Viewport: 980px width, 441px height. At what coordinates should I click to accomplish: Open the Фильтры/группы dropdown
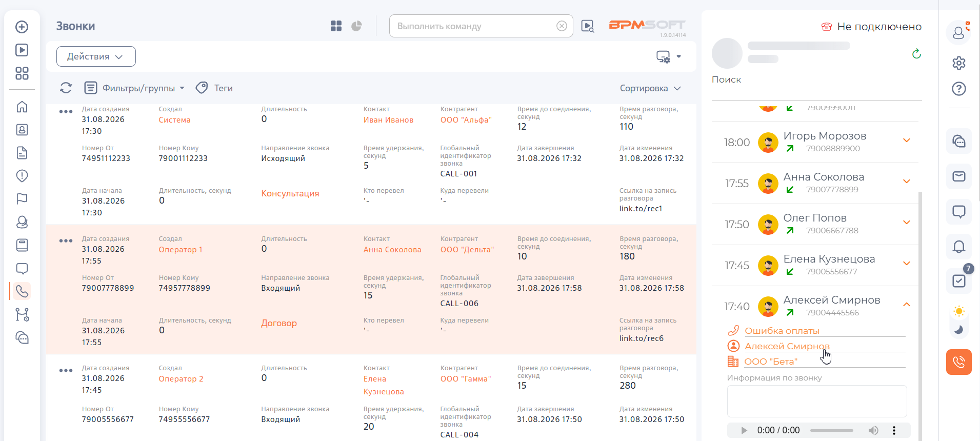click(x=134, y=88)
